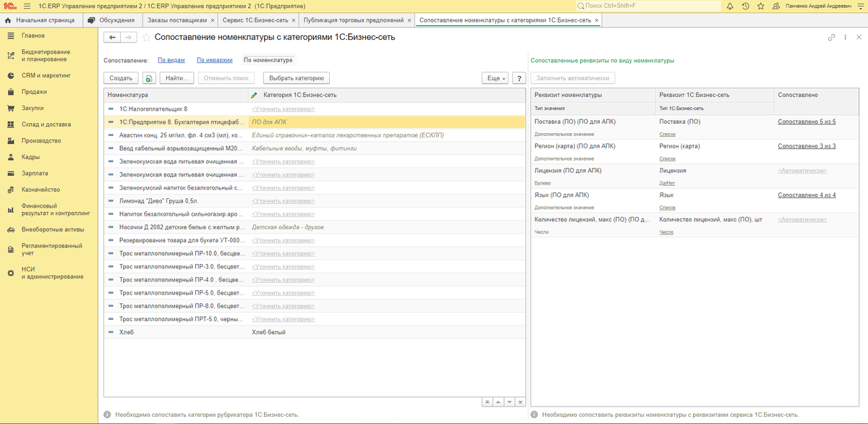Select the Авастин конц. 25 мг/мл row
This screenshot has width=868, height=424.
pos(315,135)
